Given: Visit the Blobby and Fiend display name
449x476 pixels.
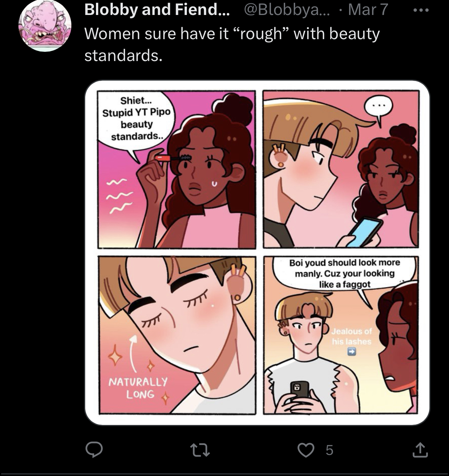Looking at the screenshot, I should (x=157, y=10).
